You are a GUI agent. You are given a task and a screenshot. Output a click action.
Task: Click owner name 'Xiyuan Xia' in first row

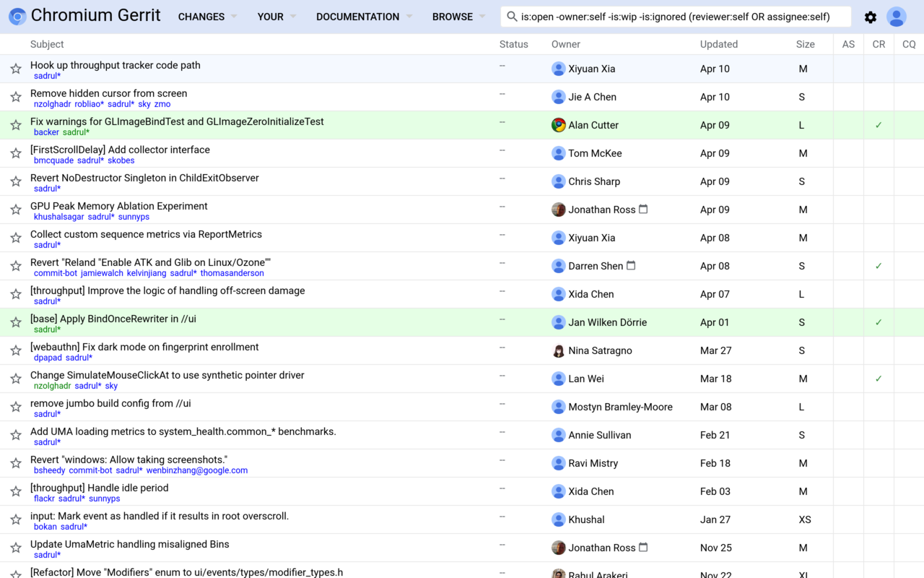click(x=591, y=69)
